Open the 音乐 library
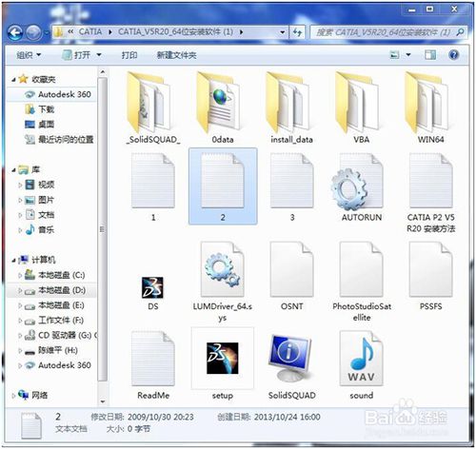476x449 pixels. 39,229
